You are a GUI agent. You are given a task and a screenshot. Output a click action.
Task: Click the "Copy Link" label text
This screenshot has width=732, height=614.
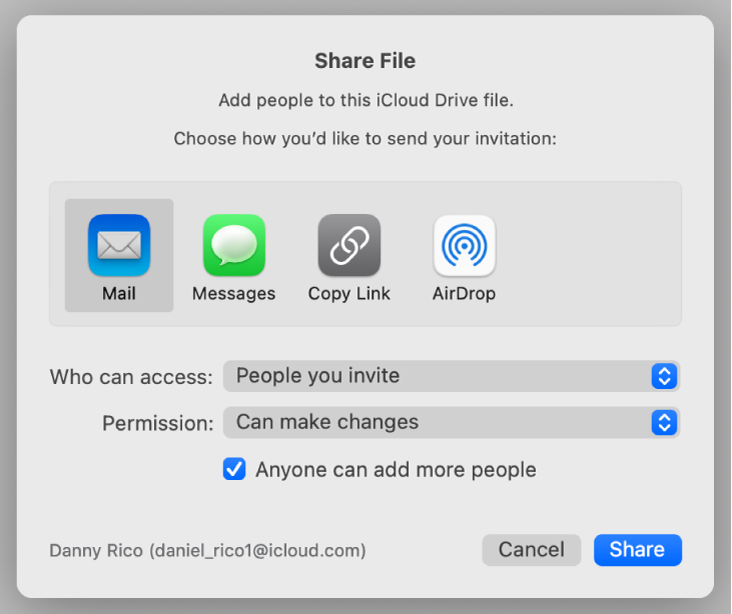click(x=349, y=294)
